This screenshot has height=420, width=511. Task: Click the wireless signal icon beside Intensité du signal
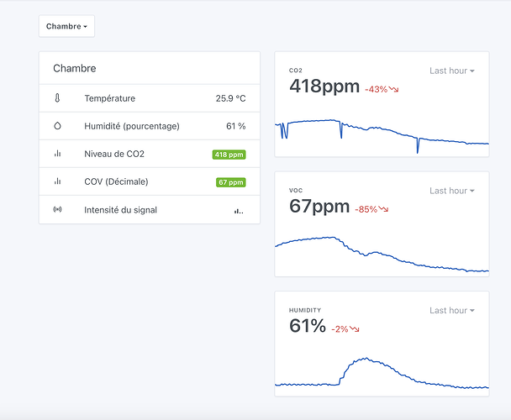pyautogui.click(x=57, y=209)
